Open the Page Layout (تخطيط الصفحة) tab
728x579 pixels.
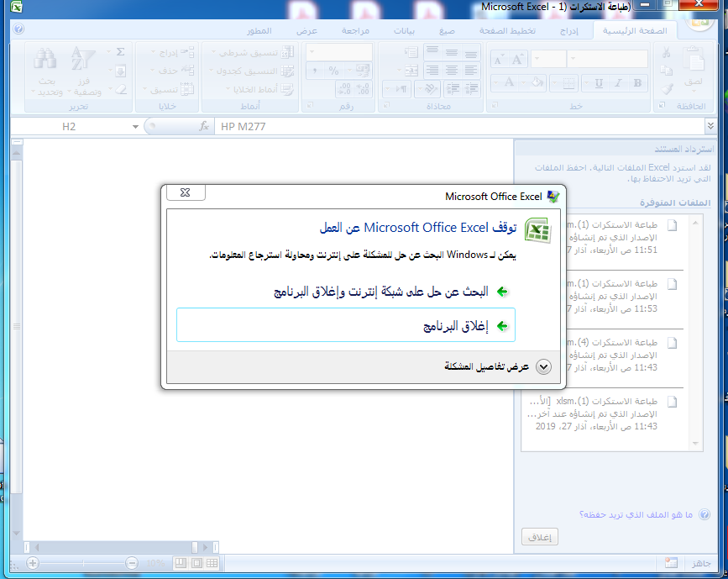[x=507, y=30]
